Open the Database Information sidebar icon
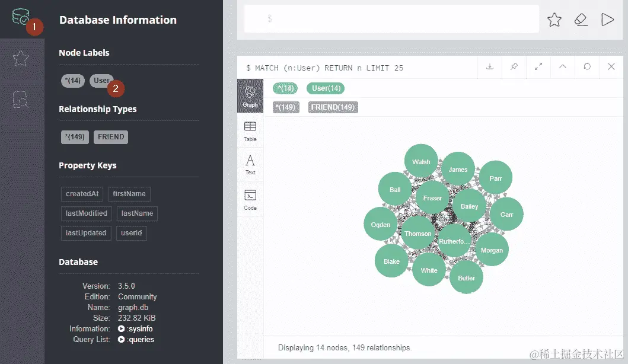 [x=20, y=17]
